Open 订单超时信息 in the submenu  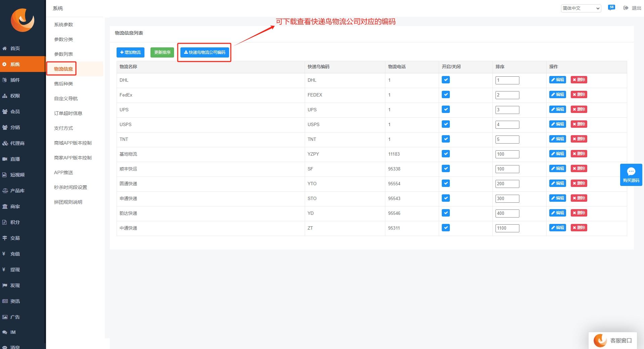68,113
